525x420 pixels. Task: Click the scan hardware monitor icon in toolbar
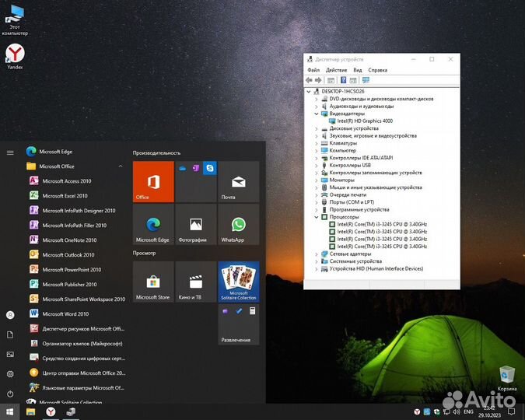pos(366,80)
